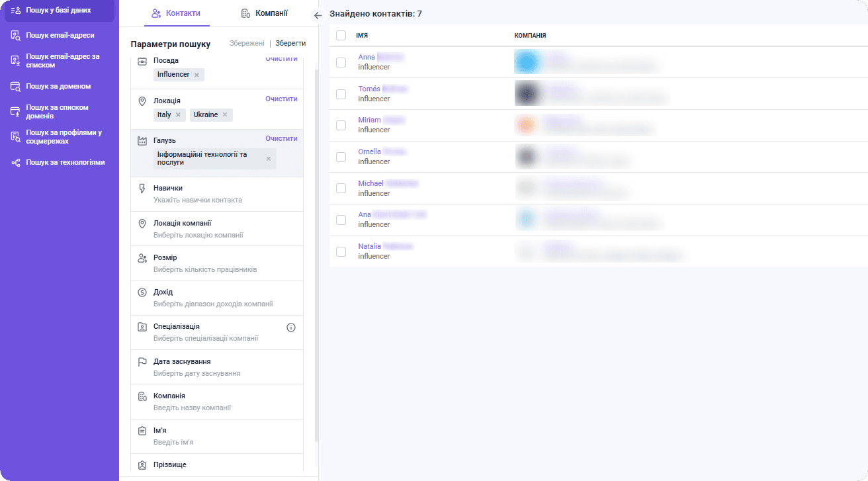
Task: Collapse filter panel with the back arrow
Action: pyautogui.click(x=318, y=15)
